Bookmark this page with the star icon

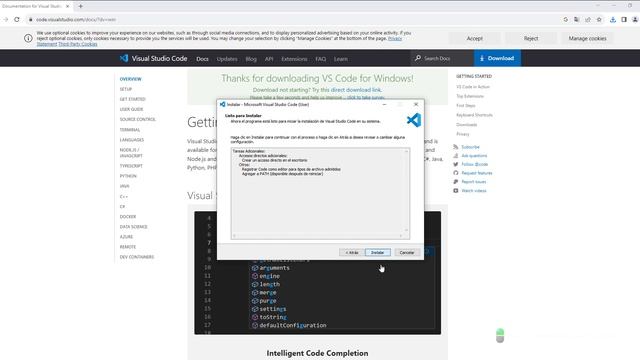click(x=599, y=19)
